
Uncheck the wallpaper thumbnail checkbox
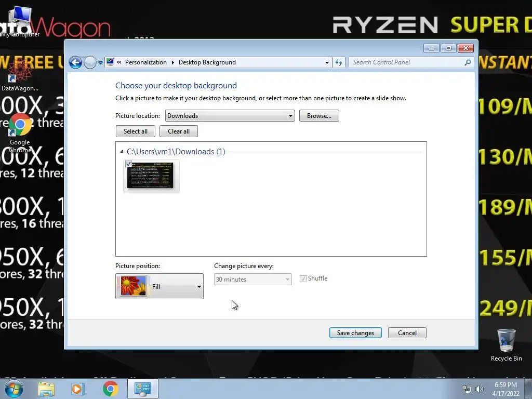129,164
